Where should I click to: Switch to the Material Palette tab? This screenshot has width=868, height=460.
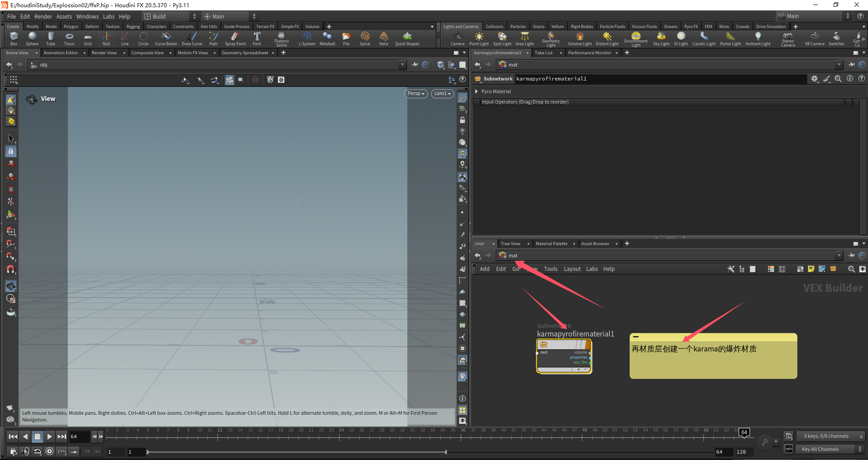(552, 244)
